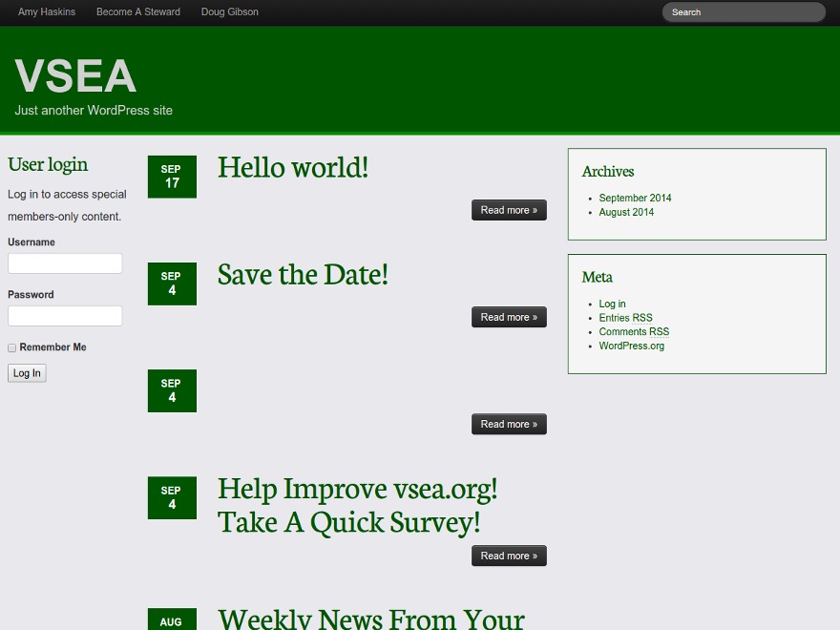Open August 2014 archive

coord(626,212)
